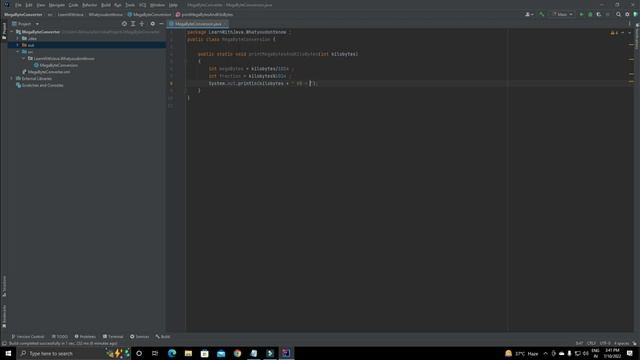Open the Window menu
Screen dimensions: 640x360
tap(157, 5)
